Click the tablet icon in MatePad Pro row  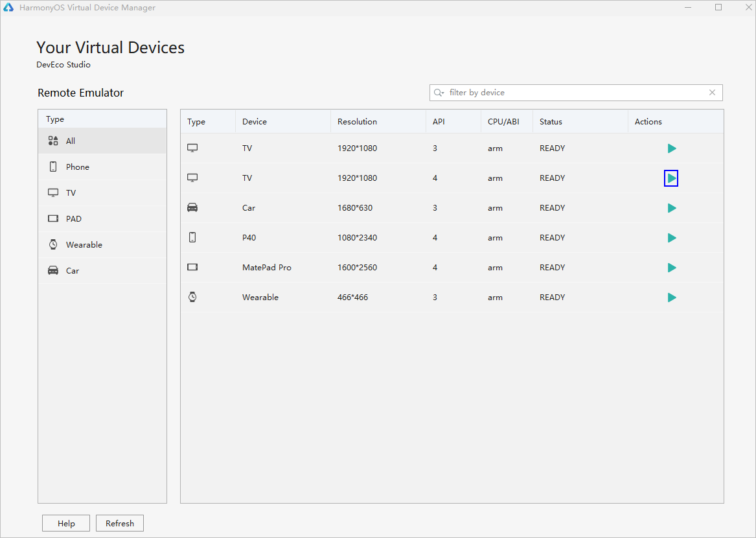tap(192, 267)
